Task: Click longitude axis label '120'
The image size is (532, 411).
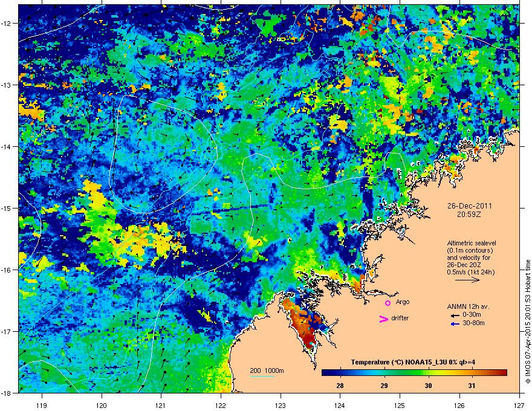Action: click(102, 405)
